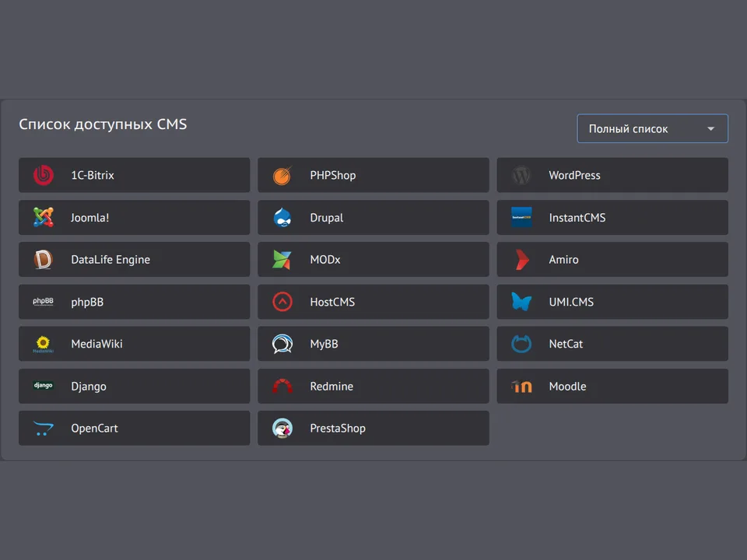Viewport: 747px width, 560px height.
Task: Pick the InstantCMS text label
Action: pyautogui.click(x=577, y=218)
